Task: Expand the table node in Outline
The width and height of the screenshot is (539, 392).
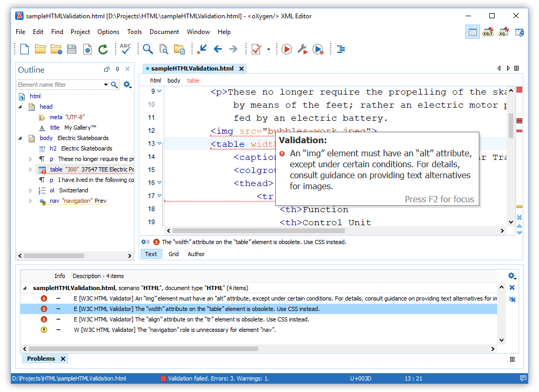Action: 30,169
